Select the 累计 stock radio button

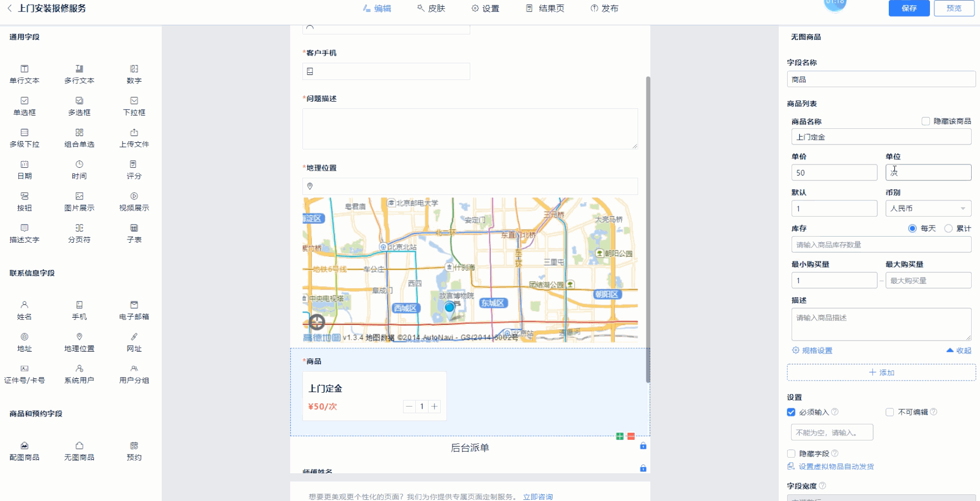pyautogui.click(x=948, y=228)
